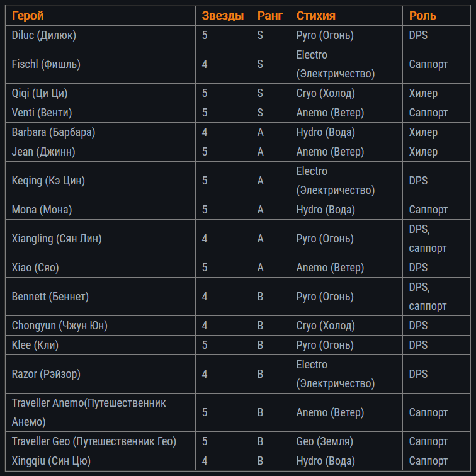Select the Xiao (Сяо) hero cell

tap(35, 268)
